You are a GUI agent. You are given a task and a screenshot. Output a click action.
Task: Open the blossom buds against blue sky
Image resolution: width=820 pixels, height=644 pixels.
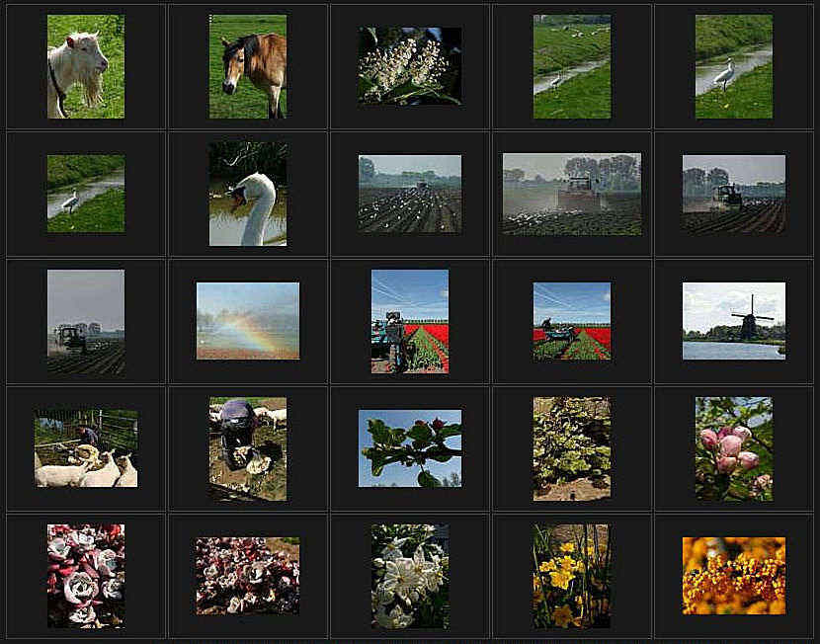(x=410, y=448)
